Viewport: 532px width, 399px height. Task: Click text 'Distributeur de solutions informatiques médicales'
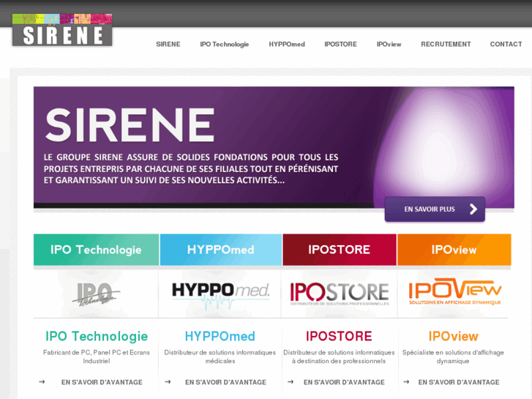(x=220, y=357)
